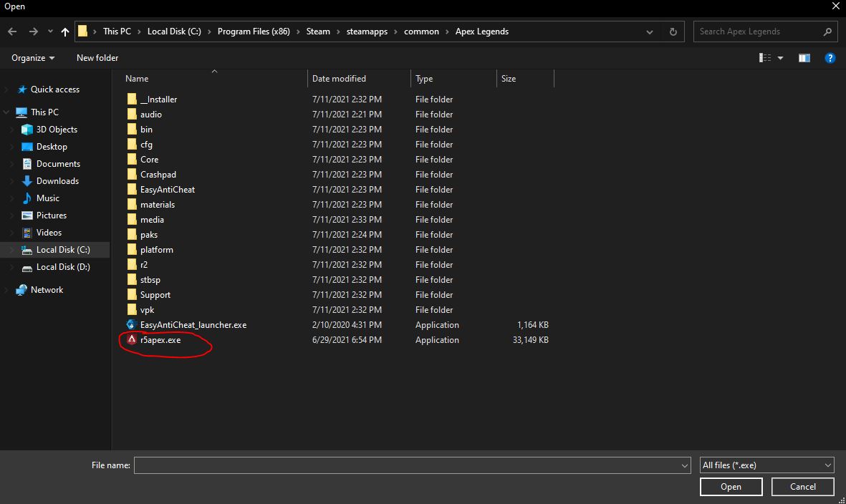The image size is (846, 504).
Task: Click the r5apex.exe file name
Action: [x=160, y=340]
